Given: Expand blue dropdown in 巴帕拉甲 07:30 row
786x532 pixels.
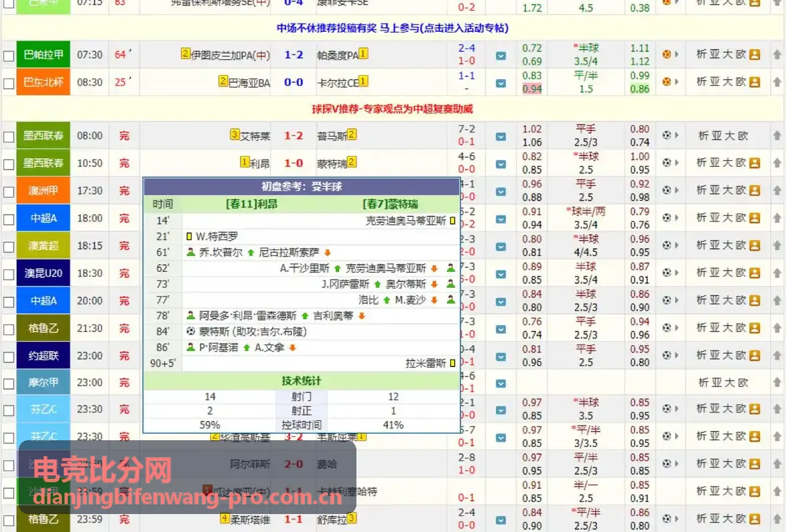Looking at the screenshot, I should pyautogui.click(x=501, y=56).
